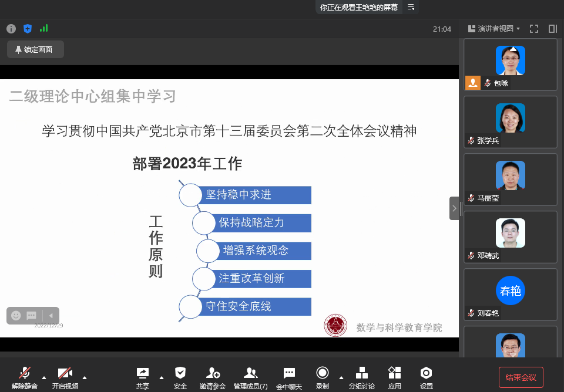Expand recording options arrow beside 录制
Image resolution: width=564 pixels, height=392 pixels.
(341, 378)
